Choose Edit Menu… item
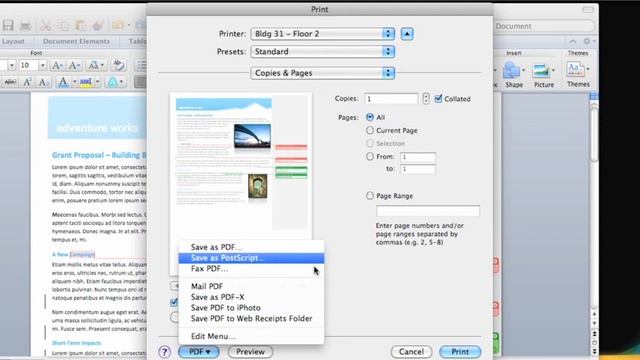The width and height of the screenshot is (640, 360). 251,336
